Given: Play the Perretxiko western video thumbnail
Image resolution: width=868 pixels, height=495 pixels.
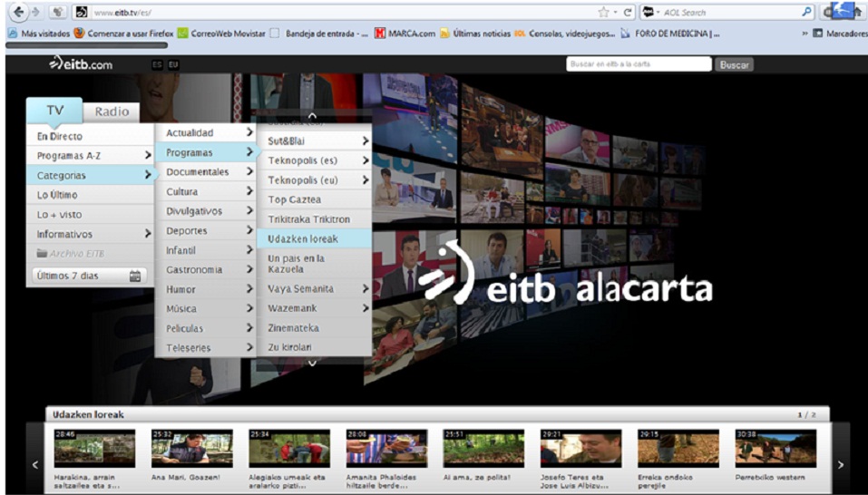Looking at the screenshot, I should 775,449.
